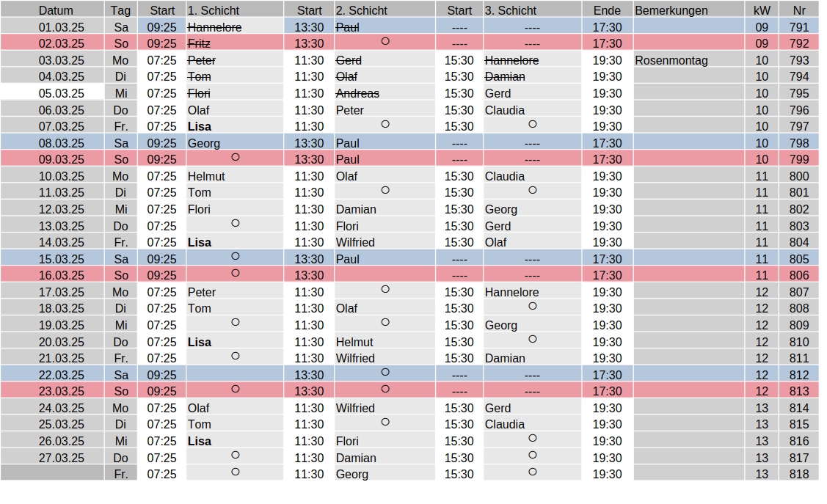Click the 1. Schicht header cell
This screenshot has height=504, width=827.
235,10
